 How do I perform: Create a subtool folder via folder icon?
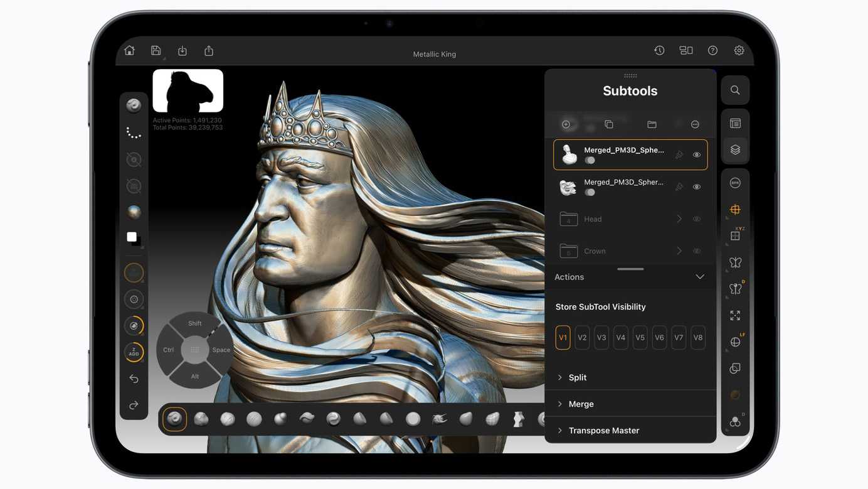(652, 124)
